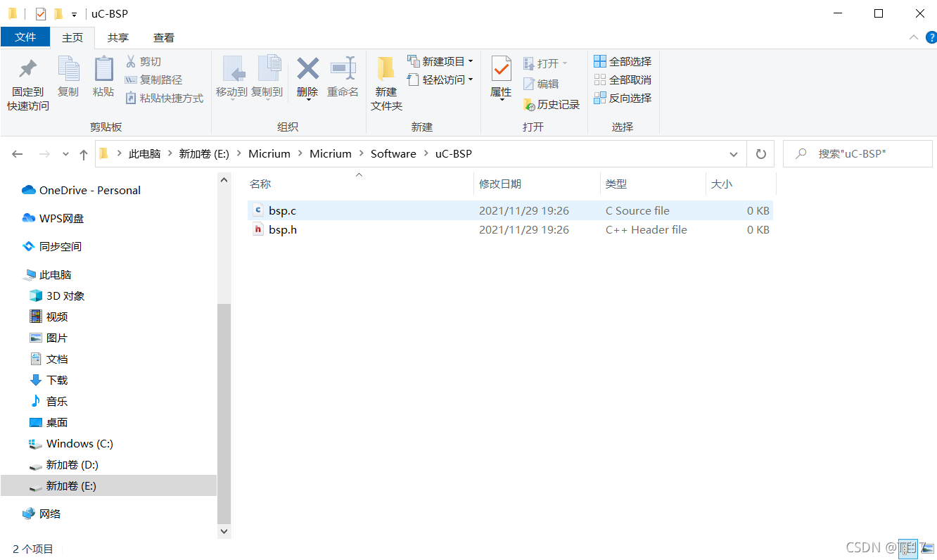This screenshot has width=937, height=560.
Task: Choose Copy path command
Action: (153, 80)
